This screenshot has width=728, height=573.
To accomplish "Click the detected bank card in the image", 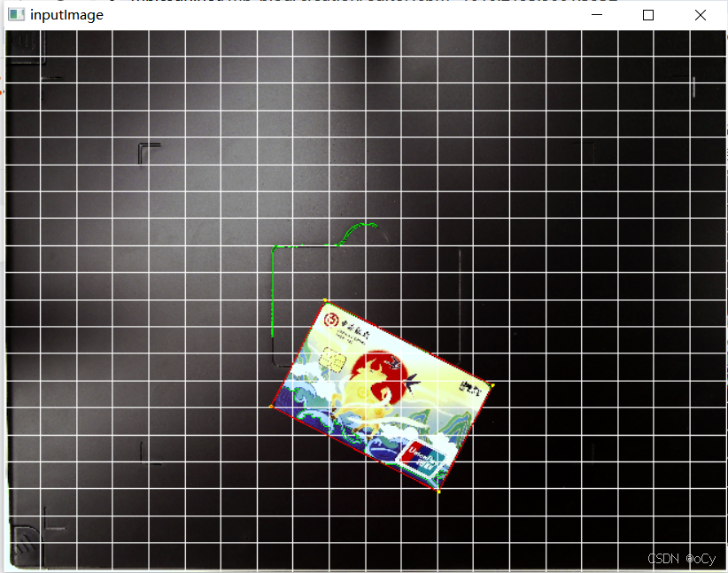I will click(x=382, y=396).
